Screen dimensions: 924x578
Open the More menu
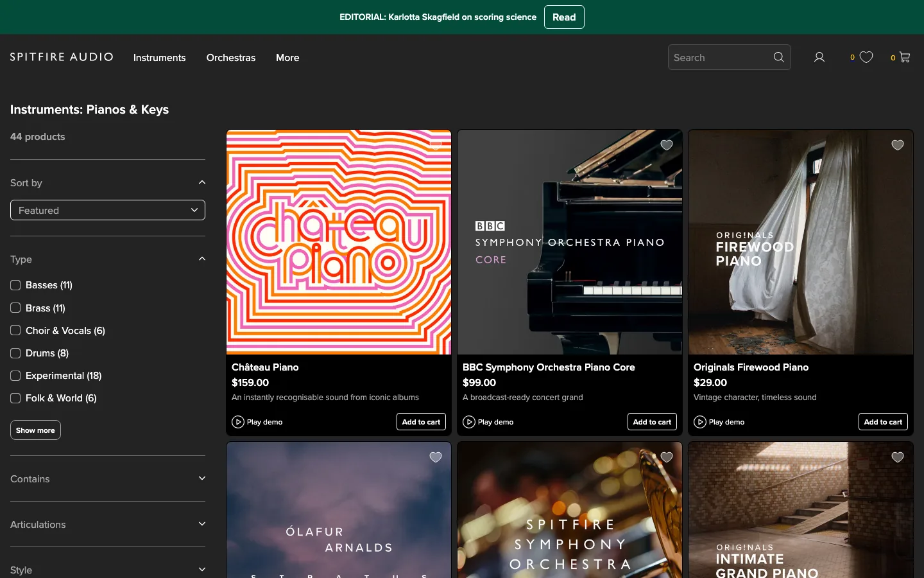287,57
